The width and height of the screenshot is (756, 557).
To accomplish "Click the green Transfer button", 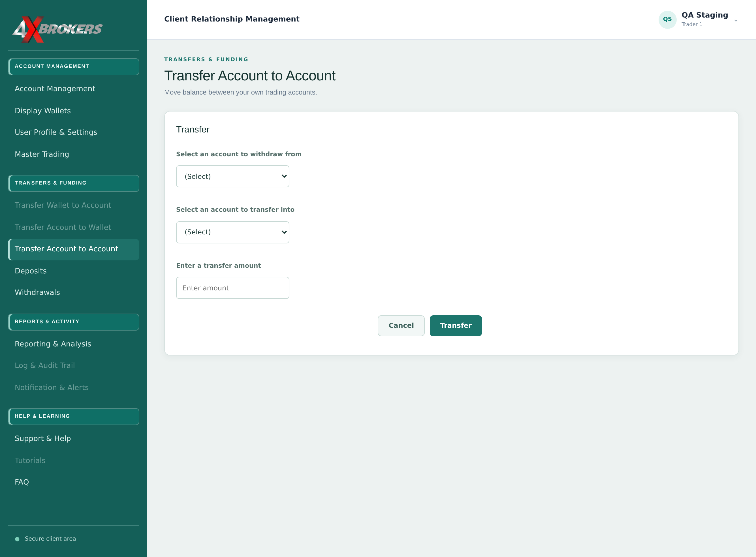I will pyautogui.click(x=455, y=326).
